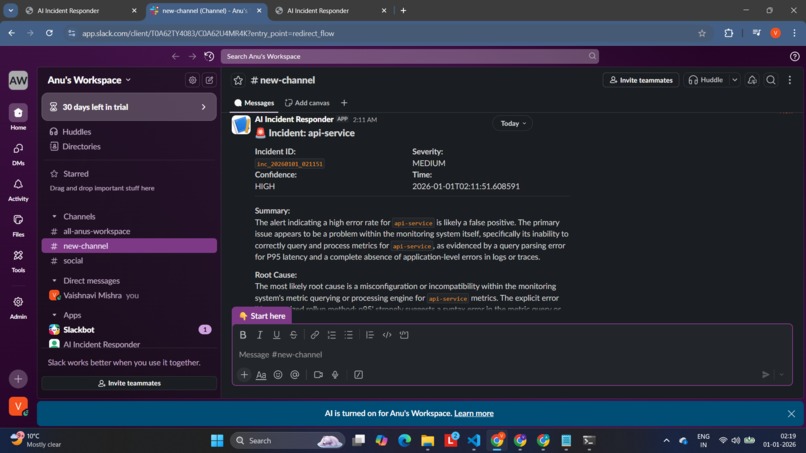Start an ordered list in composer
The image size is (806, 453).
[332, 335]
